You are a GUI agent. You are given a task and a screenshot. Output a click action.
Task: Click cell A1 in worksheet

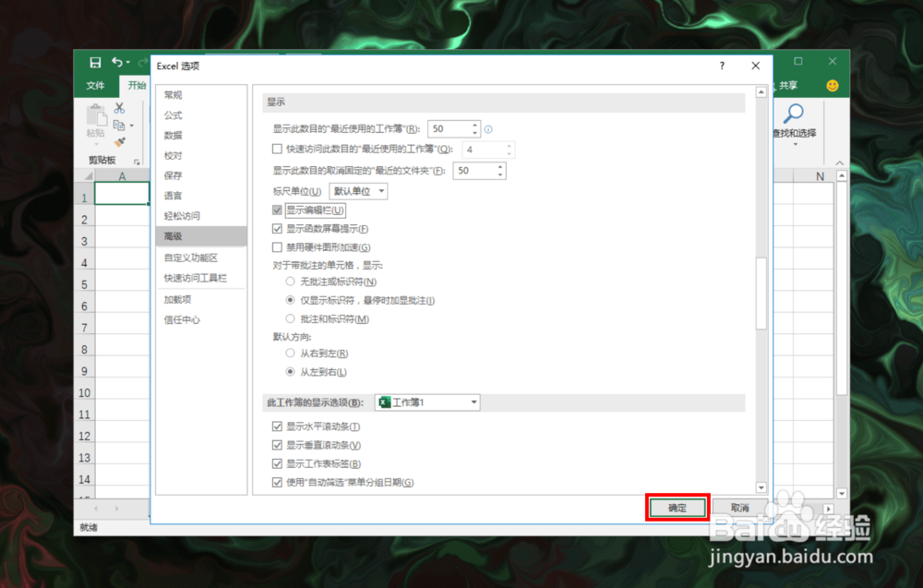pos(122,194)
